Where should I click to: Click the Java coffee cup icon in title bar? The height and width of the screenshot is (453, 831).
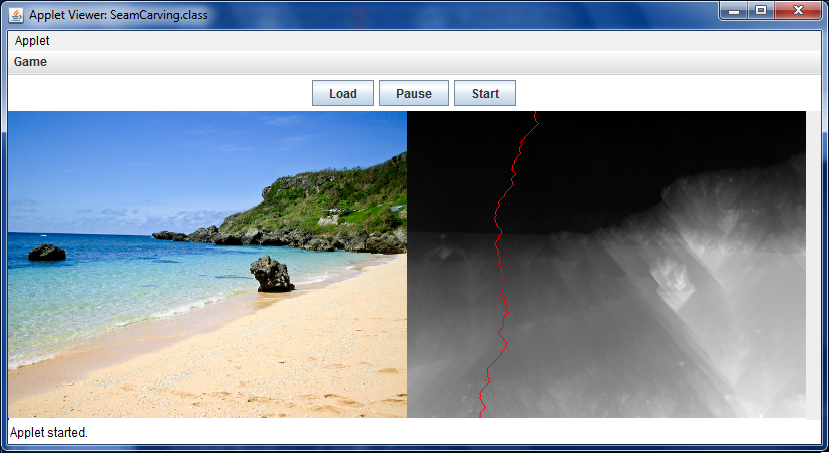[x=16, y=15]
